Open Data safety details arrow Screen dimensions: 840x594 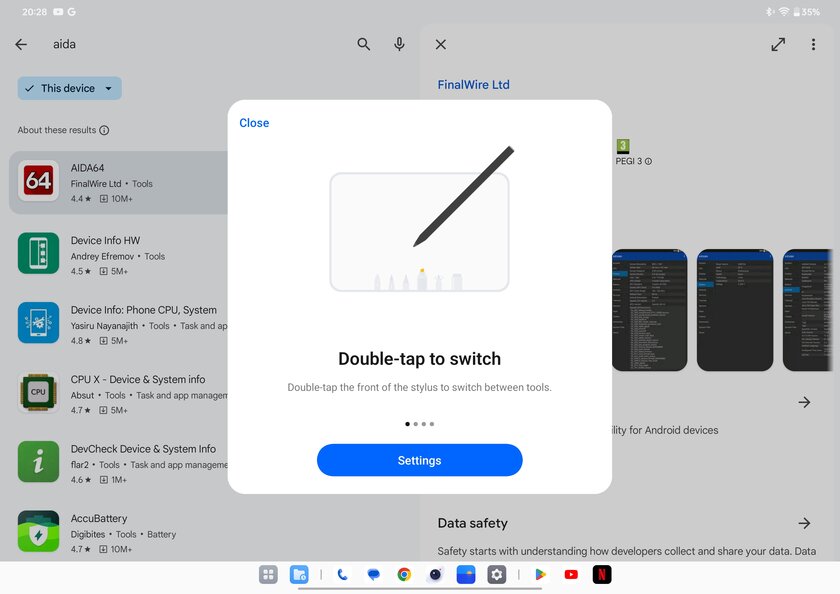point(804,523)
